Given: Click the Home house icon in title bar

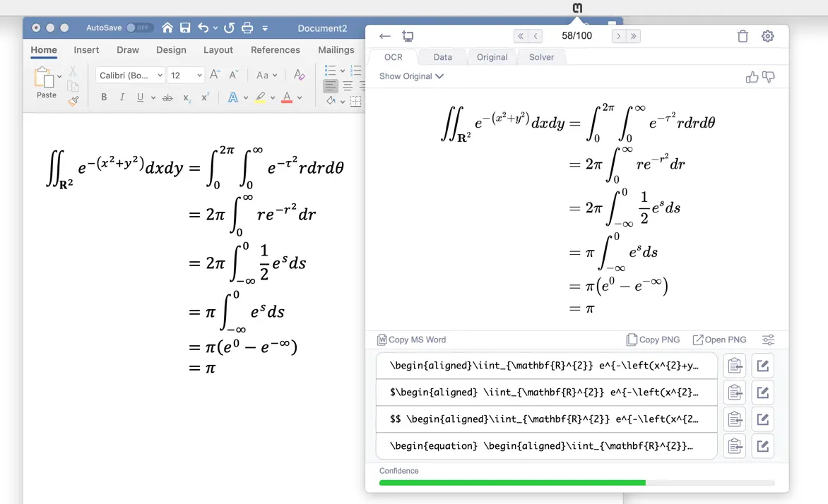Looking at the screenshot, I should [167, 28].
